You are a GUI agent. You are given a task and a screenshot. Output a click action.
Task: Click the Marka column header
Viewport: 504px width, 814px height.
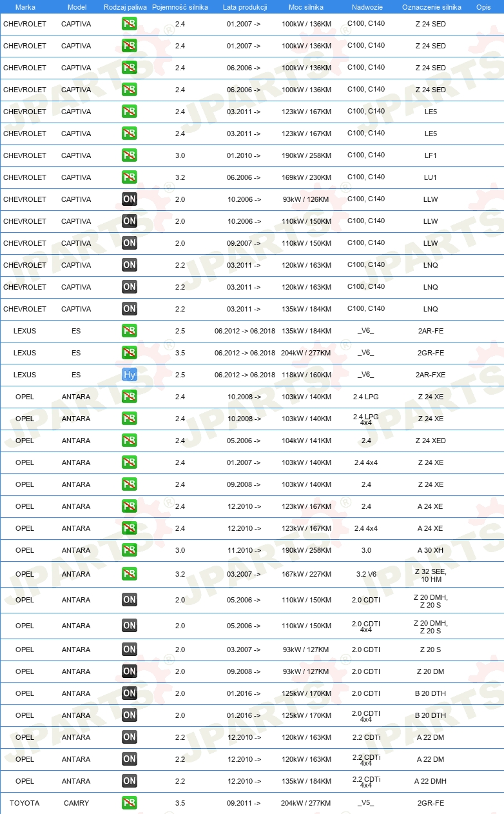click(x=25, y=7)
